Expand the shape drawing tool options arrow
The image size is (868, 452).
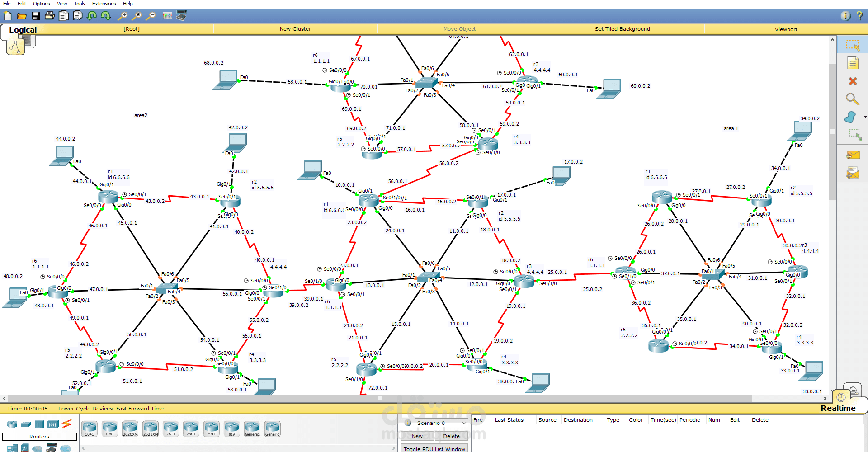click(865, 117)
